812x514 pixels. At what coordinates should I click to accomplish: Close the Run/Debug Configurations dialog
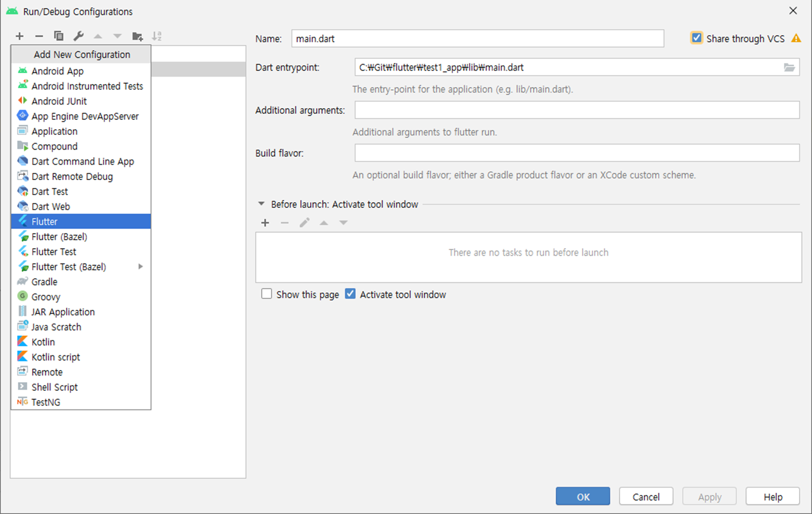[x=793, y=11]
